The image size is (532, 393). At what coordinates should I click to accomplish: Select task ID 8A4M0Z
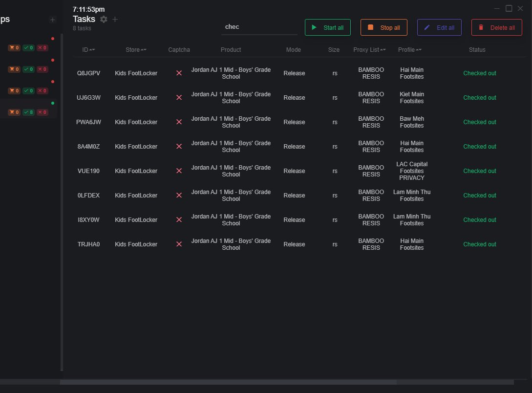click(x=88, y=146)
